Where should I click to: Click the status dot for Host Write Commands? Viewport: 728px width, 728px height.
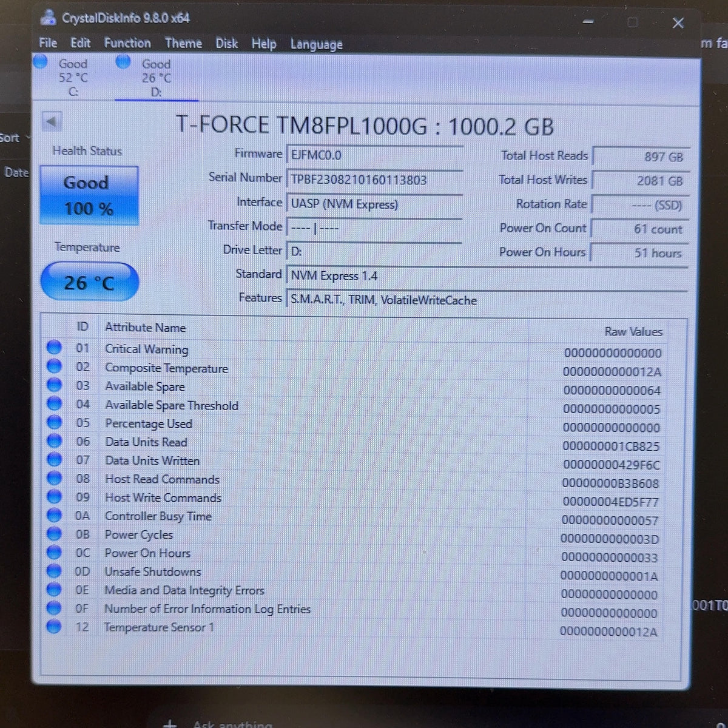point(55,496)
